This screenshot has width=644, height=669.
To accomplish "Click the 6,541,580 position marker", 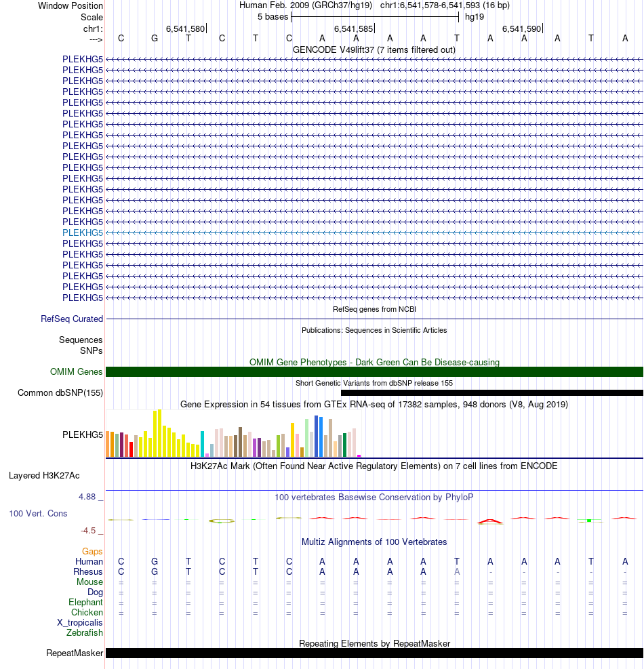I will 186,29.
